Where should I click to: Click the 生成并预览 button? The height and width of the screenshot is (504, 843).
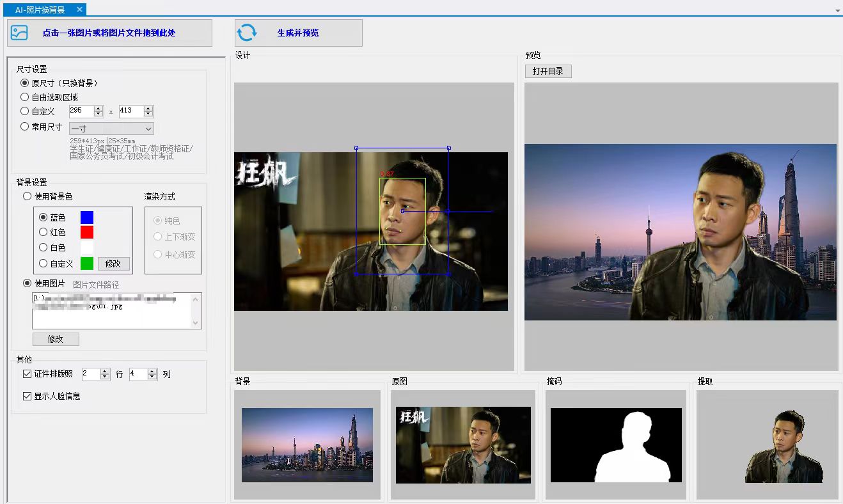point(299,33)
